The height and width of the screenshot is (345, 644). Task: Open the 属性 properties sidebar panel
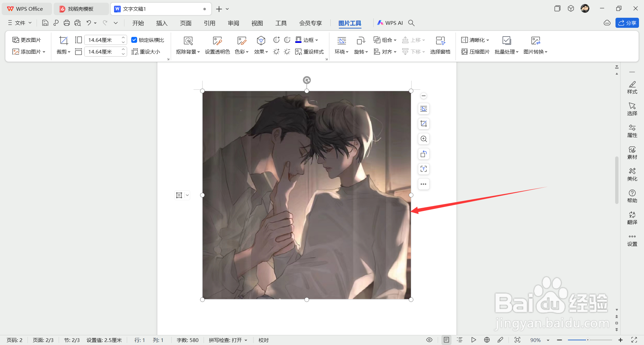point(632,131)
